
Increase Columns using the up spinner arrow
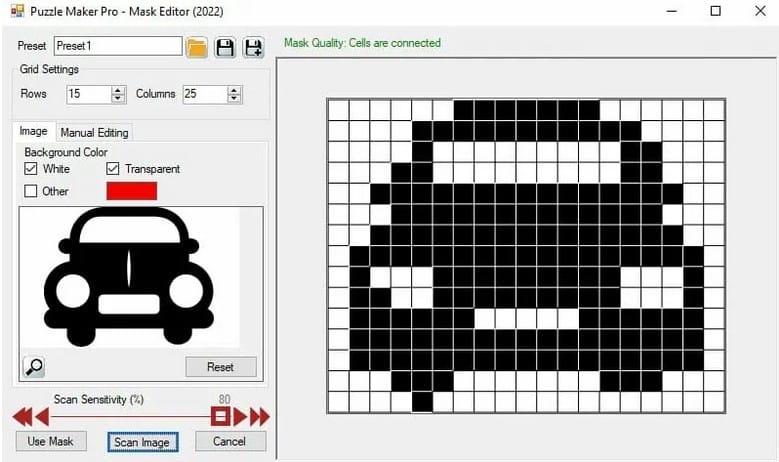coord(234,89)
